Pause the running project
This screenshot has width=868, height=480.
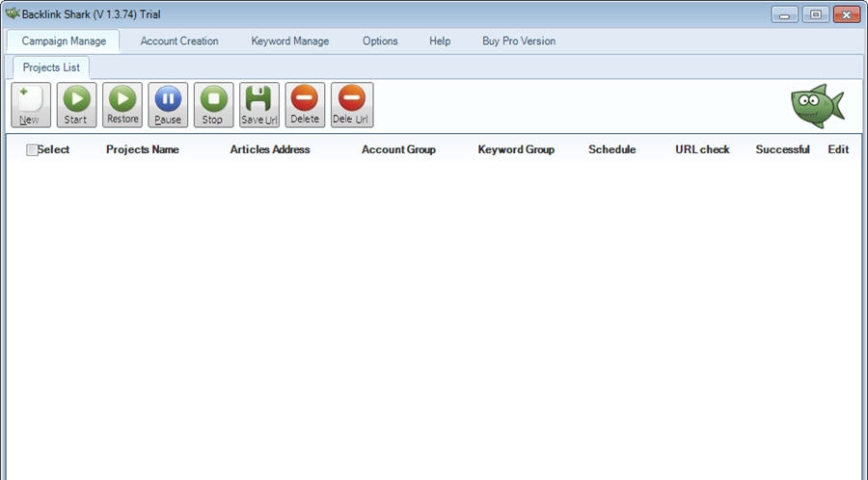pyautogui.click(x=168, y=105)
